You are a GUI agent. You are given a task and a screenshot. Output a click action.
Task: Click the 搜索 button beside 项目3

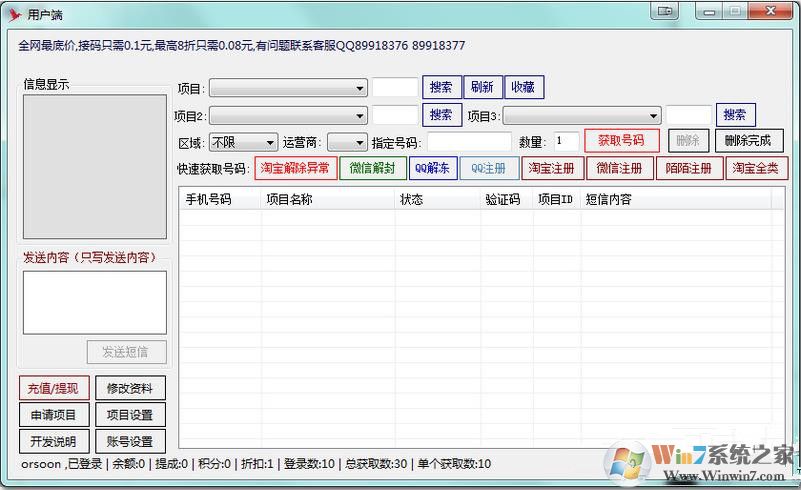735,115
